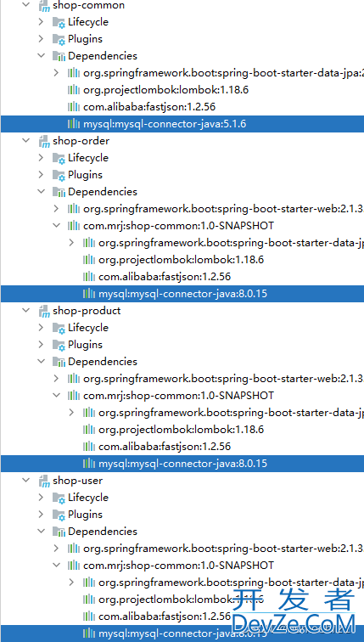The width and height of the screenshot is (364, 642).
Task: Select Dependencies label under shop-user
Action: point(103,532)
